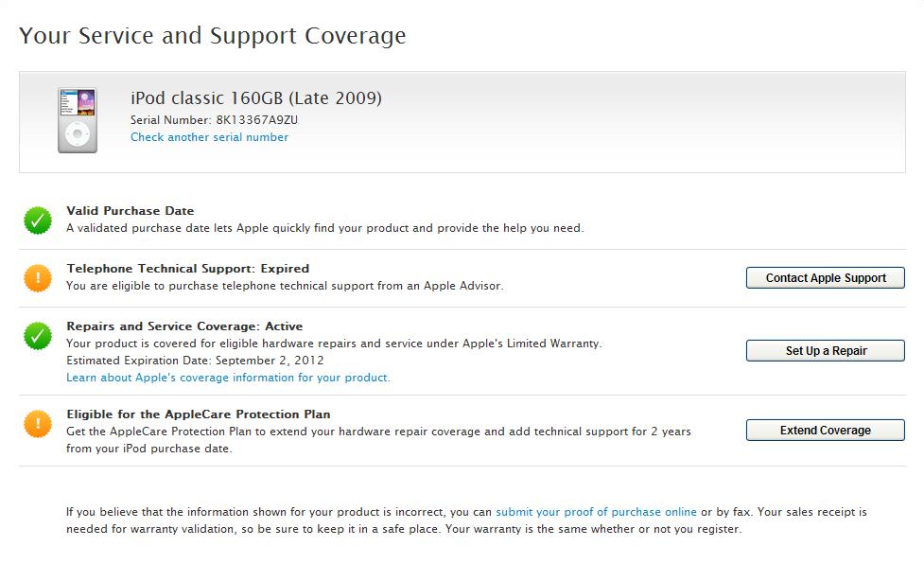Click green checkmark beside Valid Purchase Date
Screen dimensions: 924x564
[x=38, y=220]
